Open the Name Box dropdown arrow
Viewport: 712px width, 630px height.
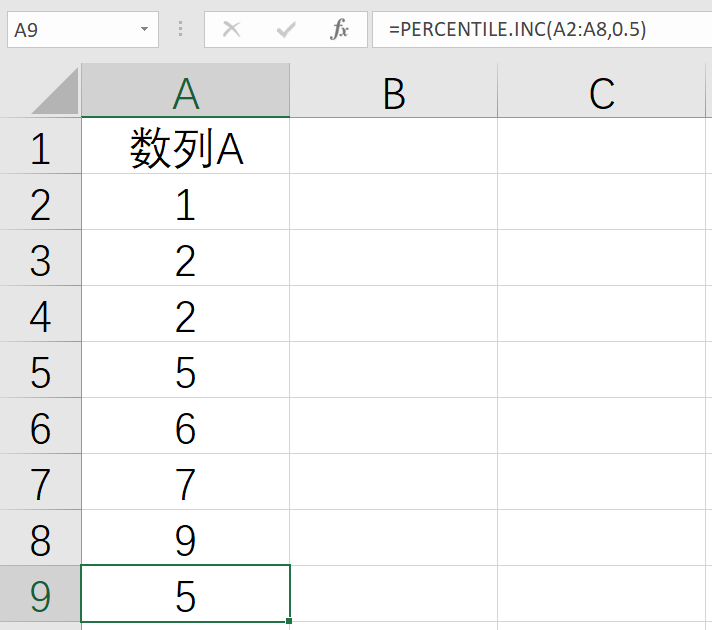click(147, 30)
